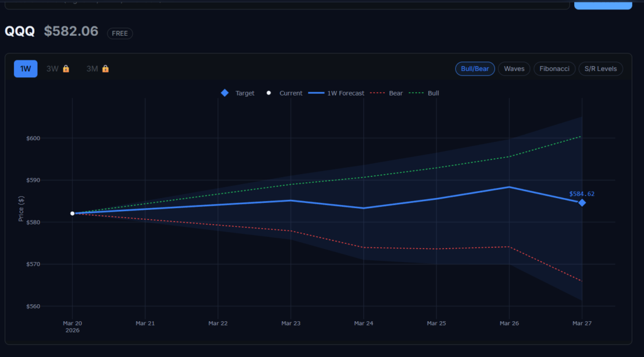Click the Mar 27 axis label

(582, 323)
